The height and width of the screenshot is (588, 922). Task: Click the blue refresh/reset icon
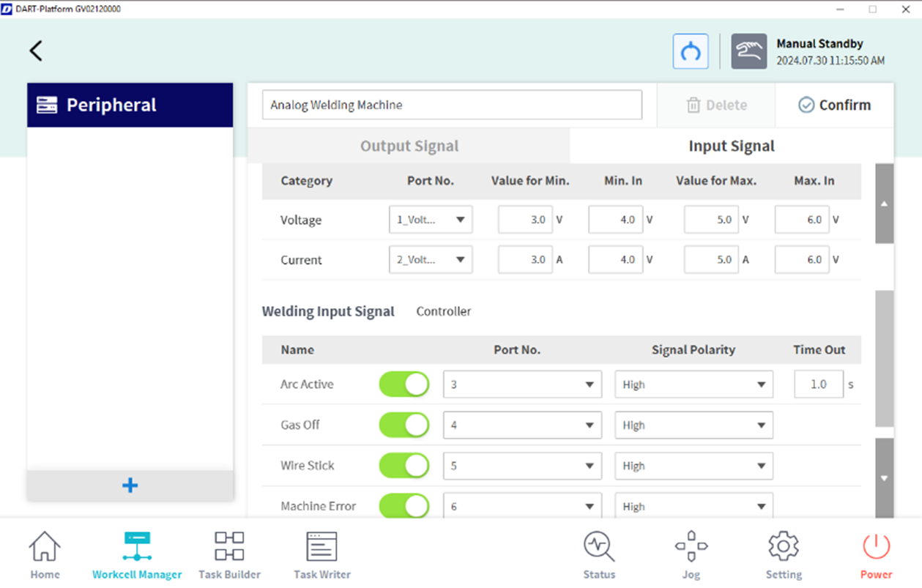(x=691, y=51)
